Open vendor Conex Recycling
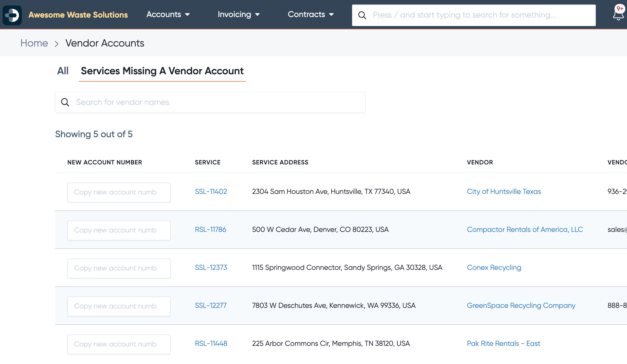Image resolution: width=627 pixels, height=364 pixels. (494, 268)
